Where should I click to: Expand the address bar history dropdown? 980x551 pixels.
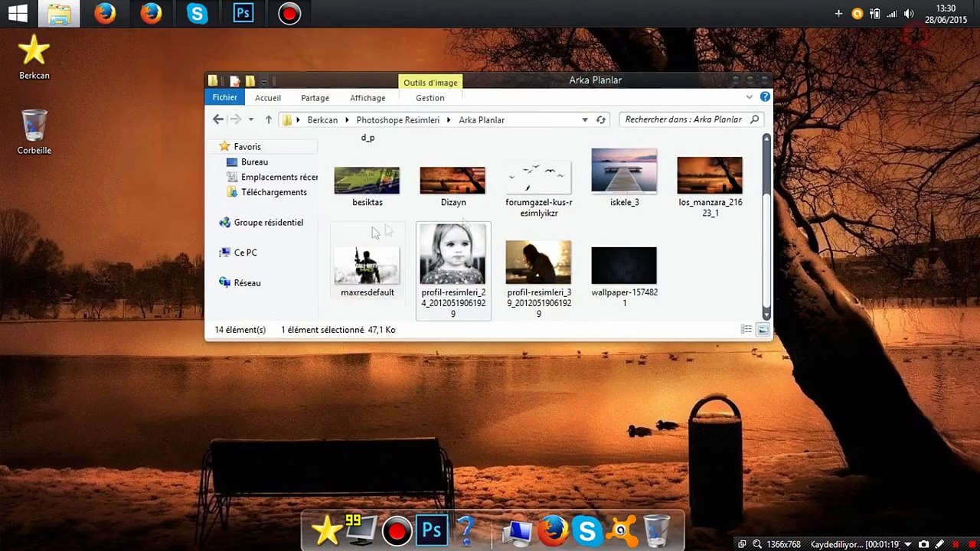click(x=585, y=120)
